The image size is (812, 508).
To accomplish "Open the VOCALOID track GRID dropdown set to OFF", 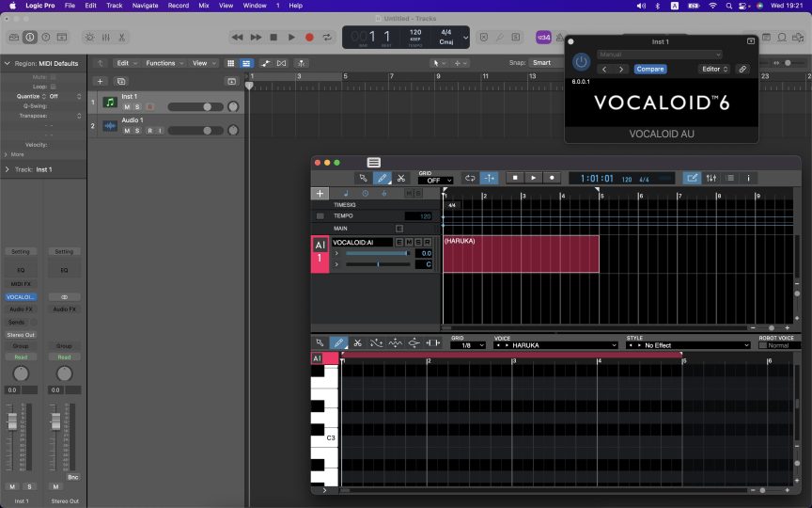I will click(x=435, y=181).
